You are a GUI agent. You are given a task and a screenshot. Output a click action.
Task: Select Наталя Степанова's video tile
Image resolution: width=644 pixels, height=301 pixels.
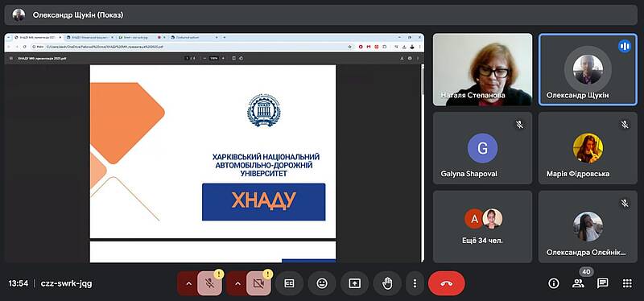point(482,70)
